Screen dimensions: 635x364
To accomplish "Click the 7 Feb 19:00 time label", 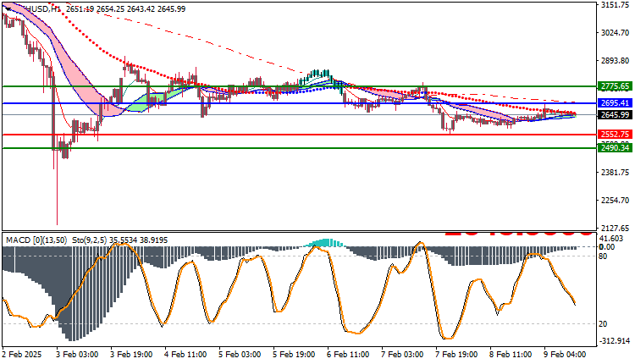I will tap(457, 355).
